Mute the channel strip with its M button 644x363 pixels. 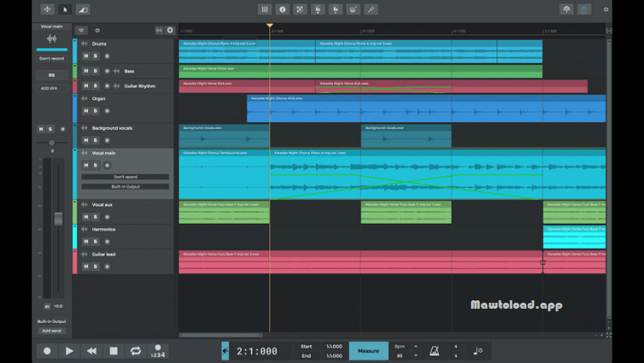point(41,129)
